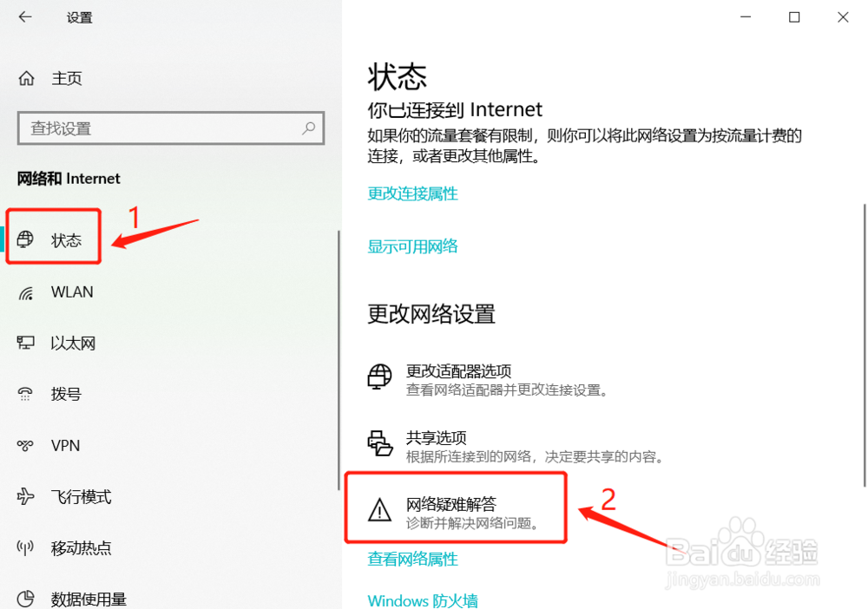
Task: Click the 移动热点 hotspot icon
Action: (x=25, y=547)
